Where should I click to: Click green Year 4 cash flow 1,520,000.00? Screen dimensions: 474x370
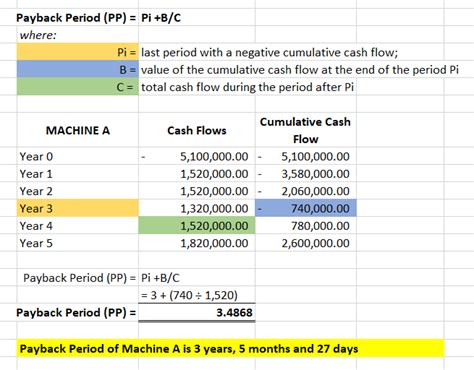[x=197, y=225]
